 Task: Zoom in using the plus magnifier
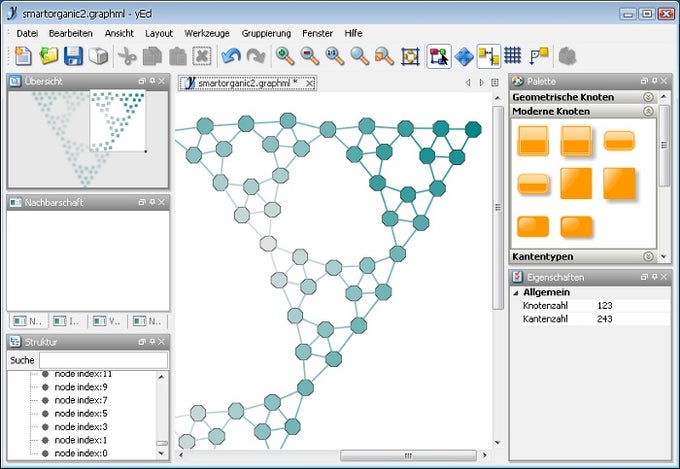(x=285, y=56)
